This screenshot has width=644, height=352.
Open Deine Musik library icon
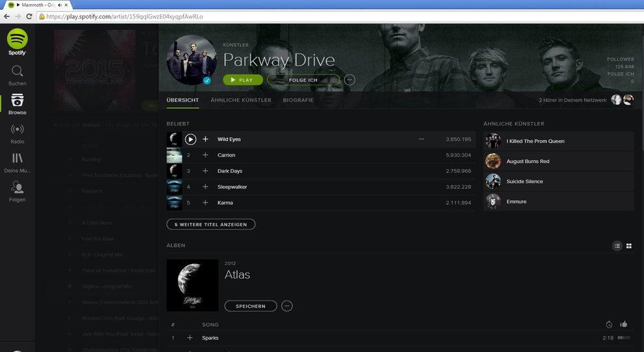17,163
